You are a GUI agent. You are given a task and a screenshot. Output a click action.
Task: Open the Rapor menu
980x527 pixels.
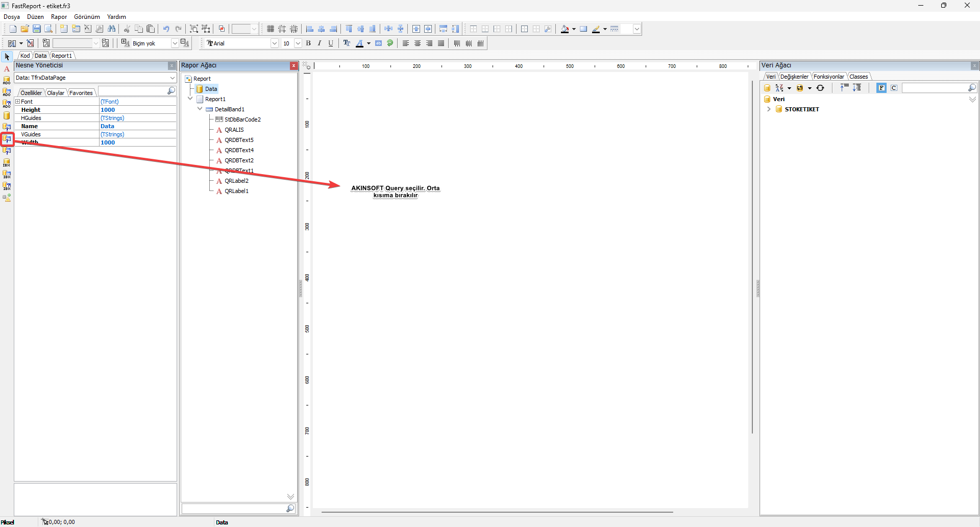[59, 17]
